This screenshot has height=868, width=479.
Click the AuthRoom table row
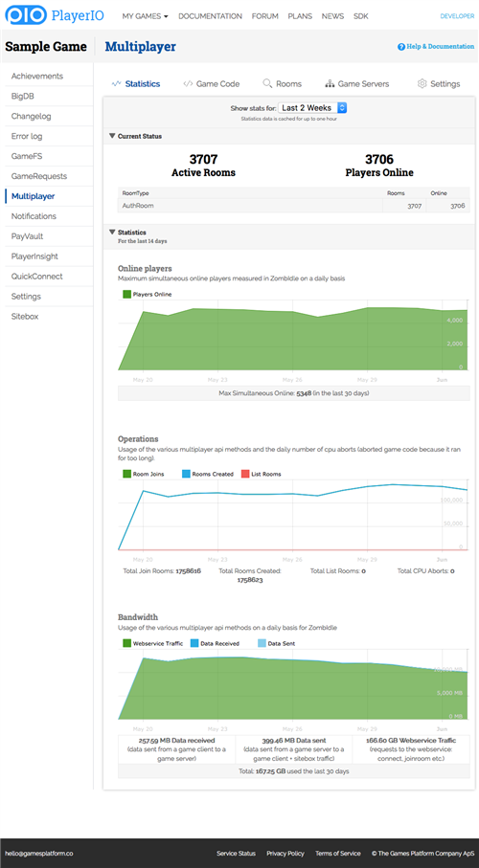tap(294, 206)
